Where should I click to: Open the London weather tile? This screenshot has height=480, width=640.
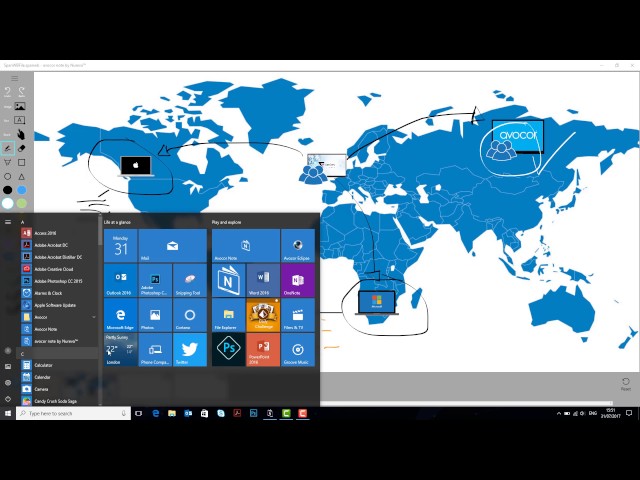tap(121, 349)
